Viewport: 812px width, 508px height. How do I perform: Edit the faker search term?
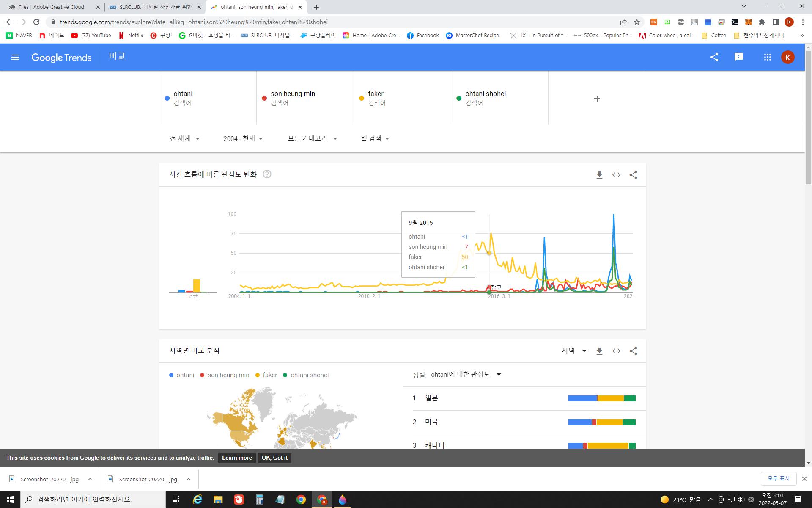(402, 98)
